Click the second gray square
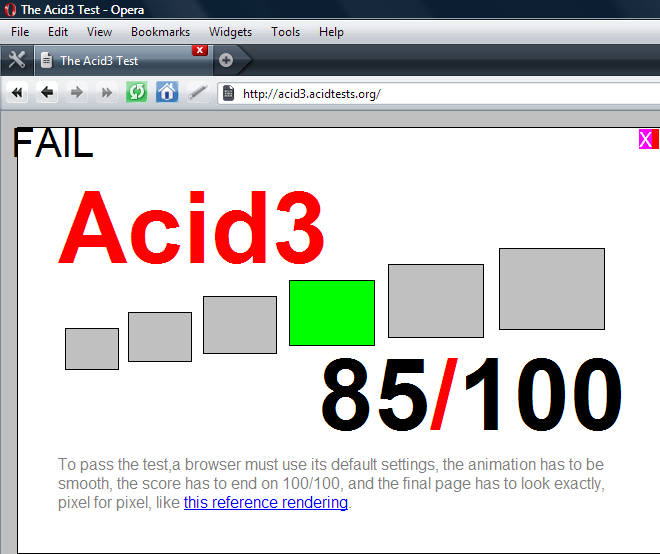Image resolution: width=660 pixels, height=554 pixels. [160, 337]
